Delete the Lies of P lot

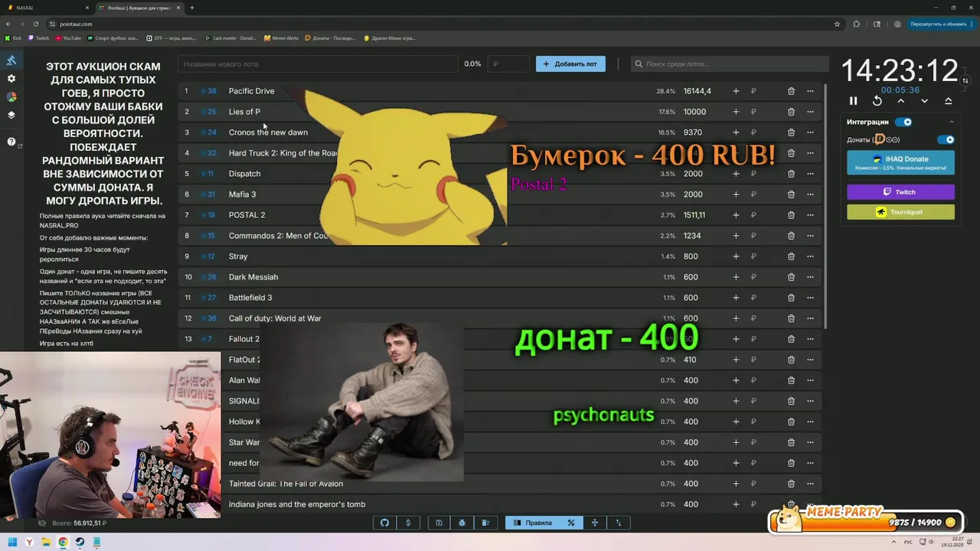tap(791, 112)
